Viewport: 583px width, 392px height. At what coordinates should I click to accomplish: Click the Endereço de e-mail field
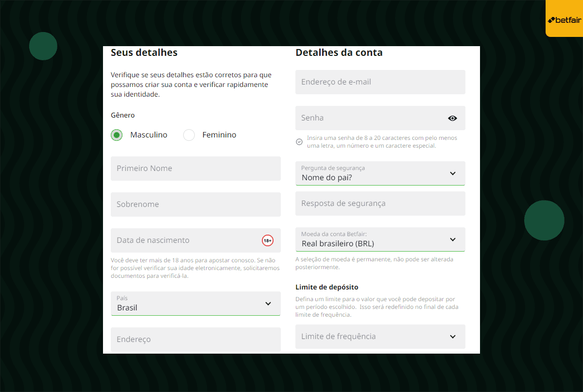click(380, 82)
